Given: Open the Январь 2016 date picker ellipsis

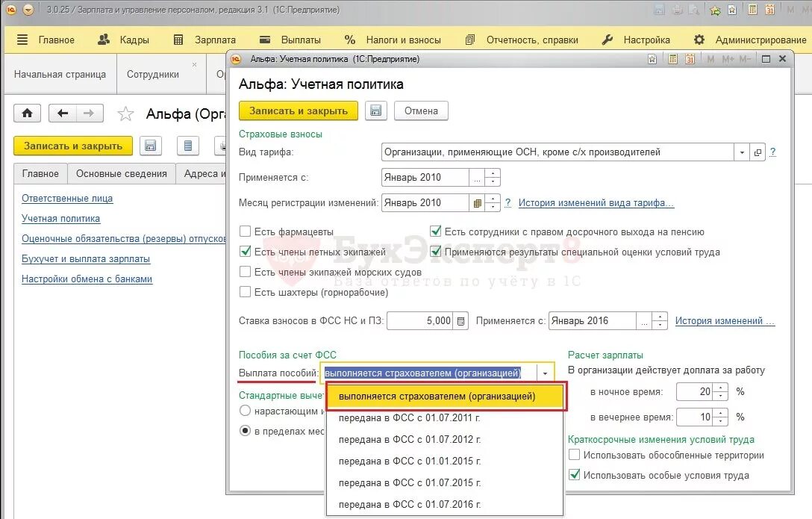Looking at the screenshot, I should point(644,321).
